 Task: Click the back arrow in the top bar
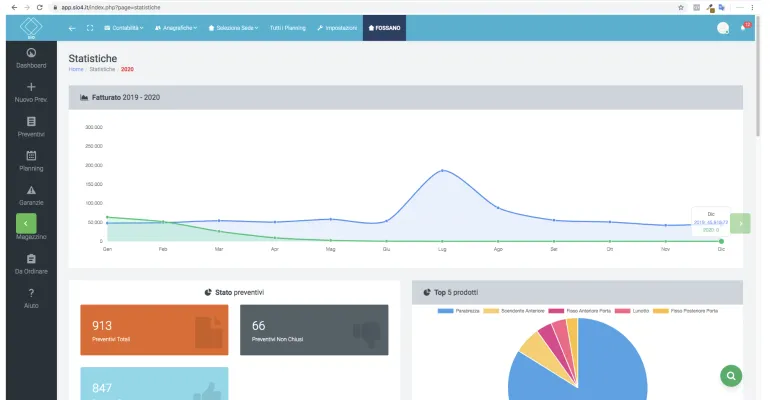pyautogui.click(x=72, y=28)
